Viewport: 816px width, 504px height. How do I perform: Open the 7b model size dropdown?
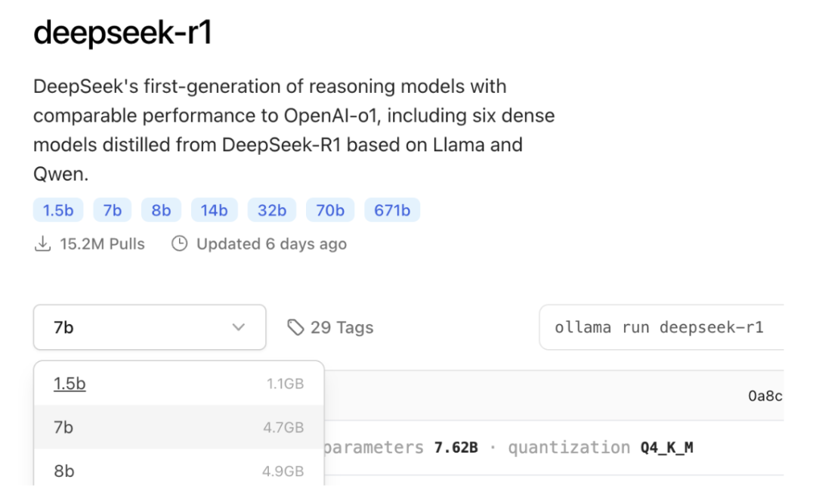(x=150, y=327)
